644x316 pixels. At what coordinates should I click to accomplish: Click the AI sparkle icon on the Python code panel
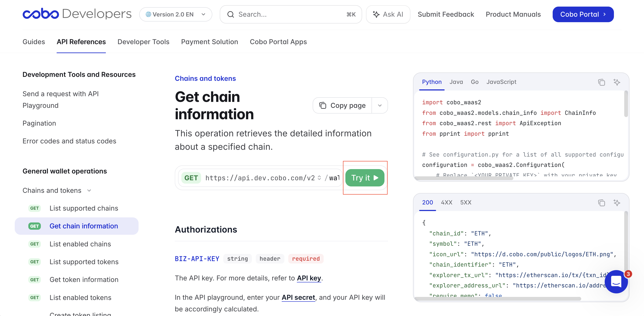pos(617,82)
